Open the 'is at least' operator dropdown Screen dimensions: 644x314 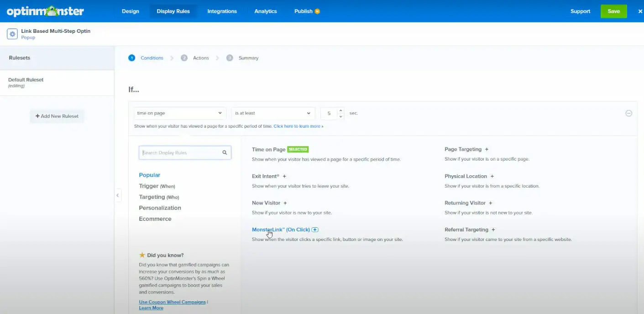273,113
